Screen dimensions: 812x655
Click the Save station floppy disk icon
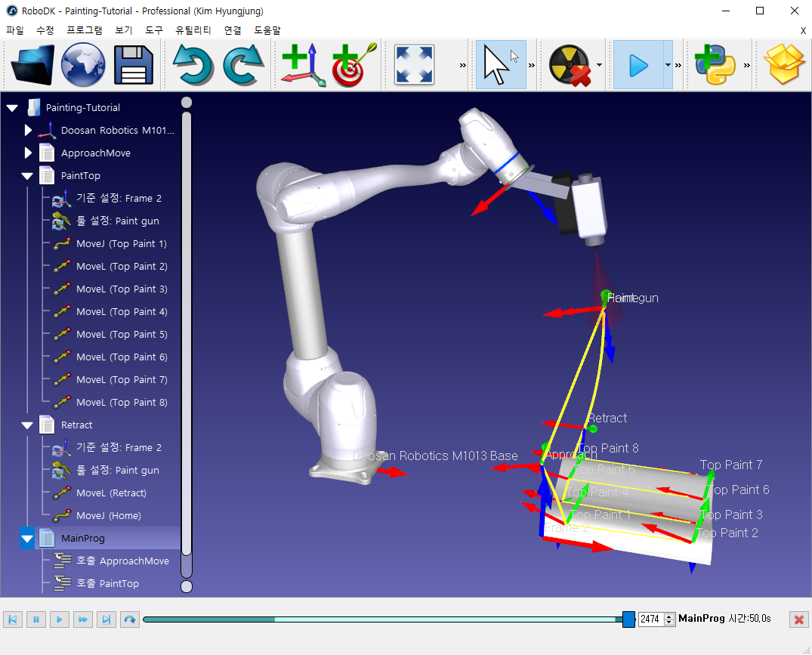click(x=134, y=65)
